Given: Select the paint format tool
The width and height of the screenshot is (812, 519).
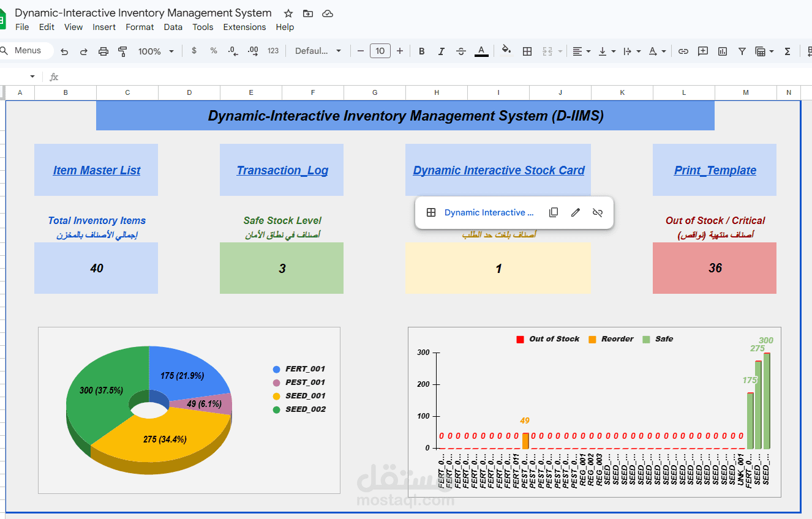Looking at the screenshot, I should point(122,51).
